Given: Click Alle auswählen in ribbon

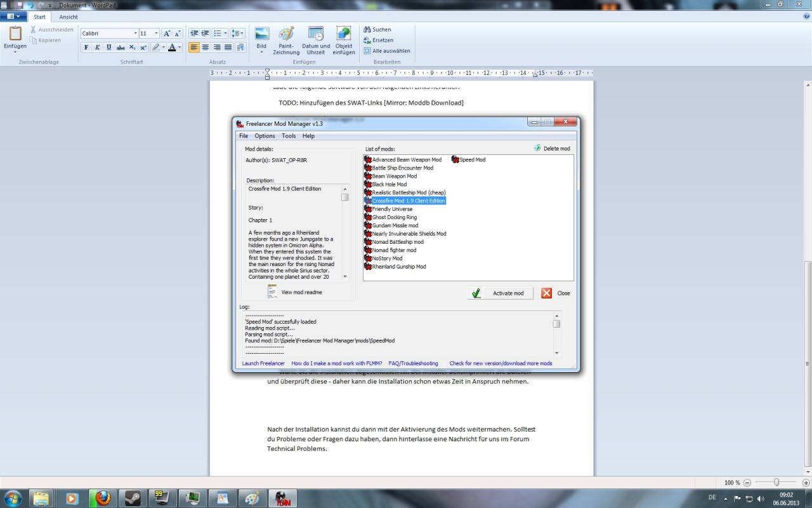Looking at the screenshot, I should [x=386, y=51].
